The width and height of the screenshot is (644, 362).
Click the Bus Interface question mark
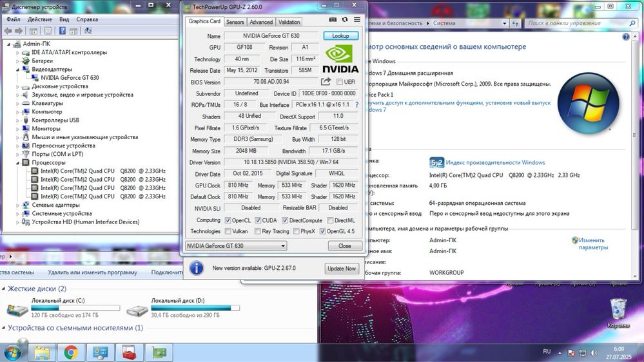[x=356, y=105]
